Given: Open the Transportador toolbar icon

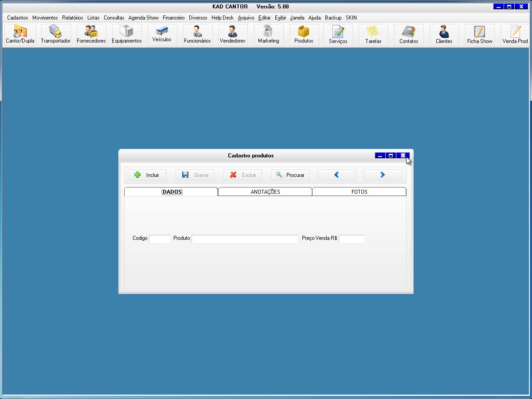Looking at the screenshot, I should click(55, 35).
